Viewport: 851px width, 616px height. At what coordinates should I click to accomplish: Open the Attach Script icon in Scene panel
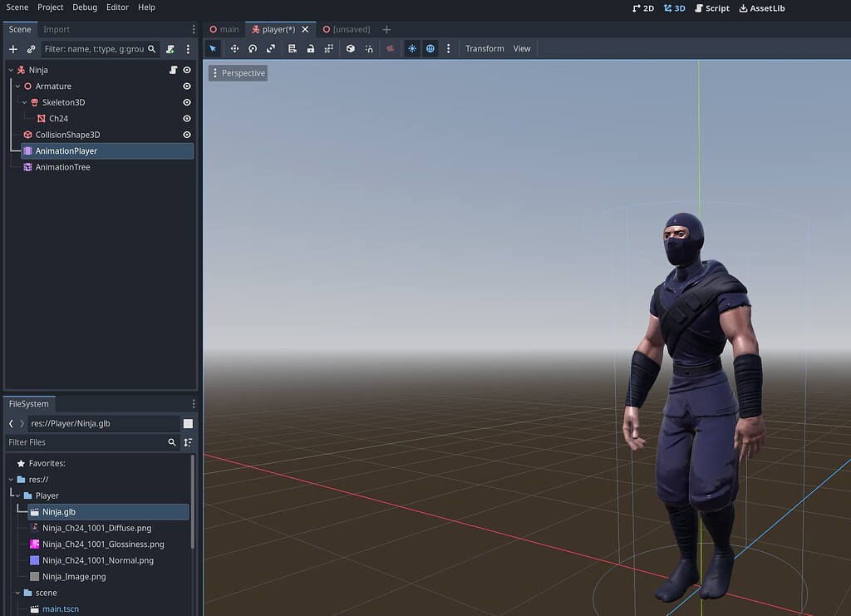click(x=169, y=49)
